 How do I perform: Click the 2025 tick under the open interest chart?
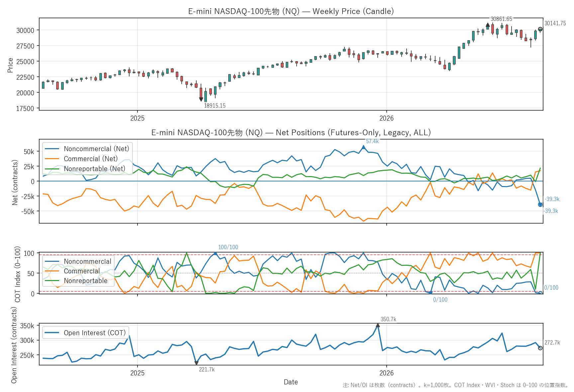pos(138,373)
